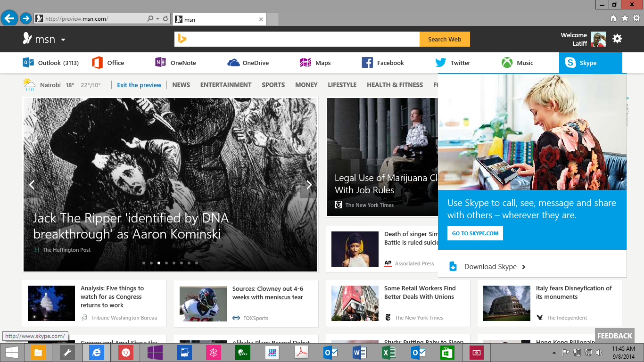This screenshot has width=644, height=362.
Task: Click the Nairobi weather icon
Action: [29, 85]
